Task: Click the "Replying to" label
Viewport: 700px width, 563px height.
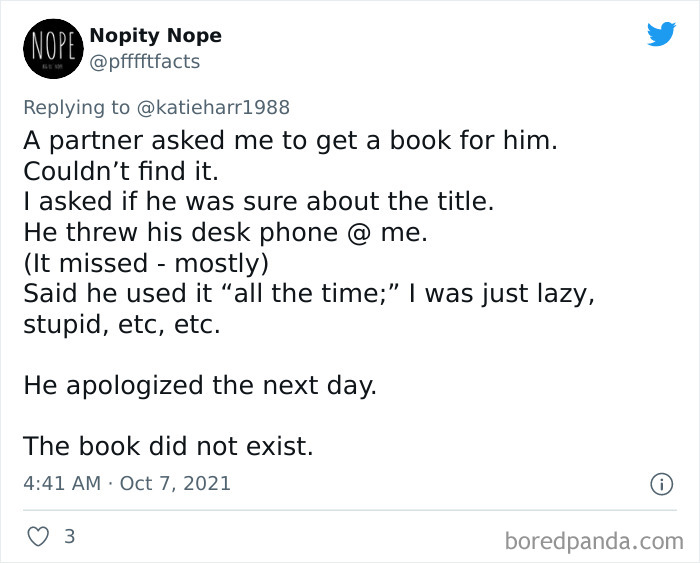Action: 75,108
